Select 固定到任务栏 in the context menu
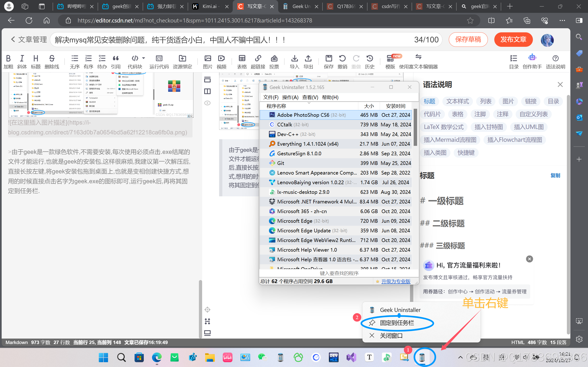This screenshot has height=367, width=588. [x=397, y=323]
